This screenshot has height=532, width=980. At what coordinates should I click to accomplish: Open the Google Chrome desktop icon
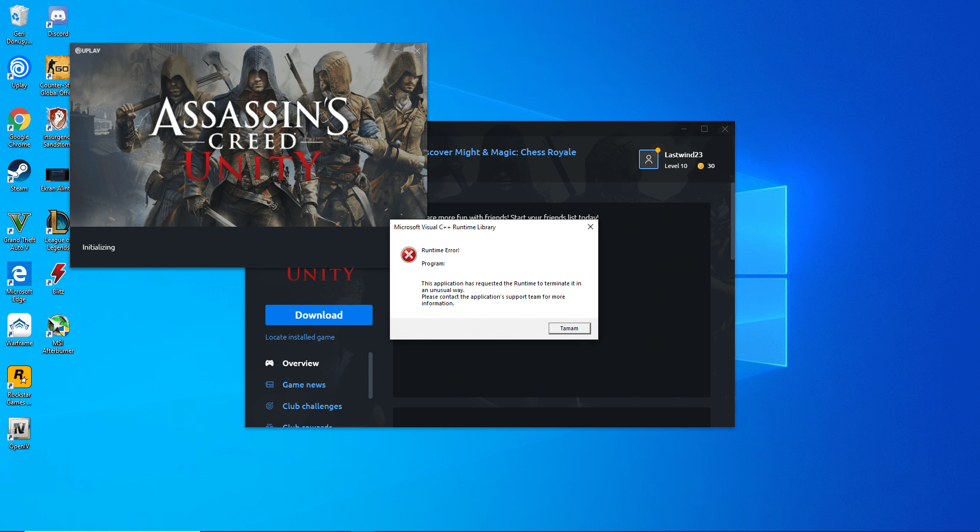[19, 128]
